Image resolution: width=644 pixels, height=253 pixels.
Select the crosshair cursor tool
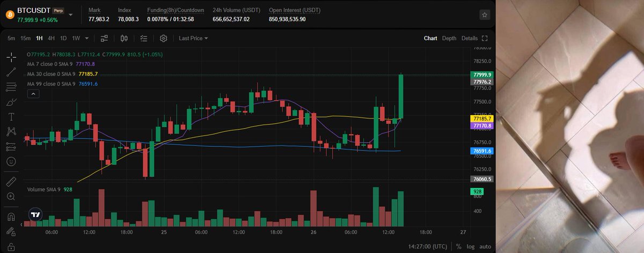pyautogui.click(x=11, y=57)
